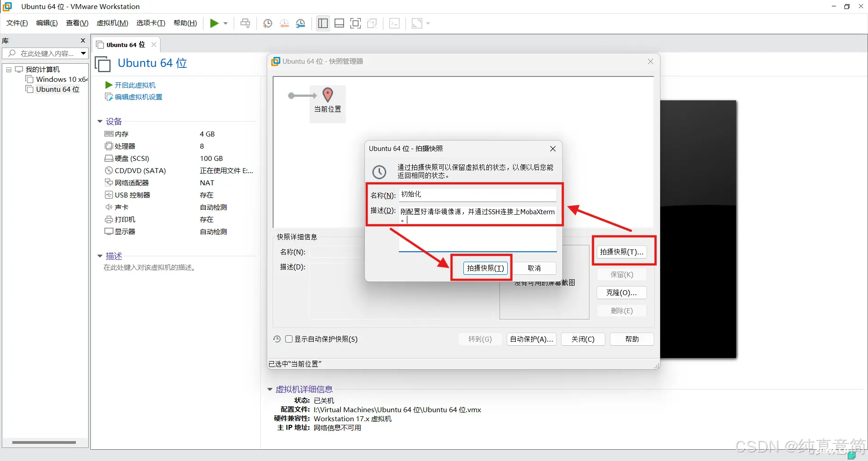Click the console view toolbar icon
This screenshot has height=461, width=868.
[x=395, y=24]
